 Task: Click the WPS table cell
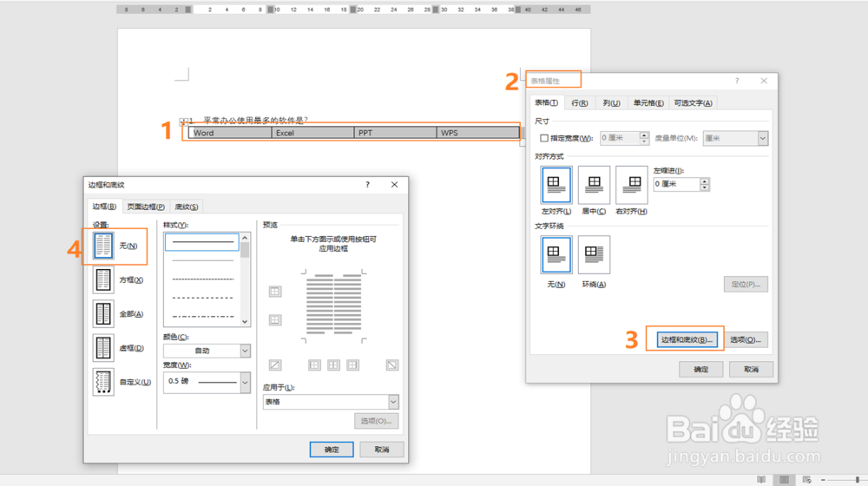tap(477, 133)
